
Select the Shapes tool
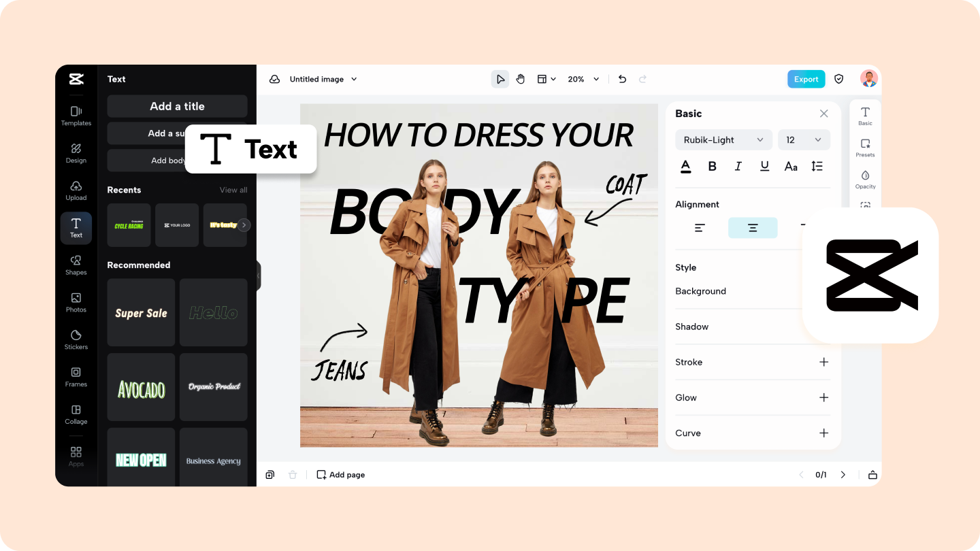click(76, 265)
